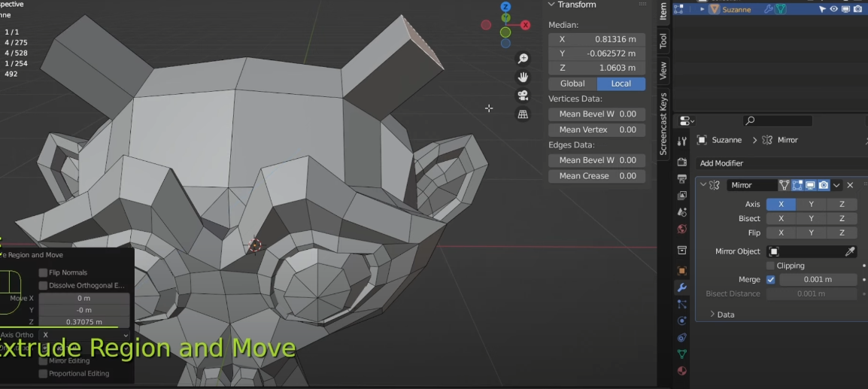The image size is (868, 389).
Task: Enable X on the Flip row
Action: pos(781,233)
